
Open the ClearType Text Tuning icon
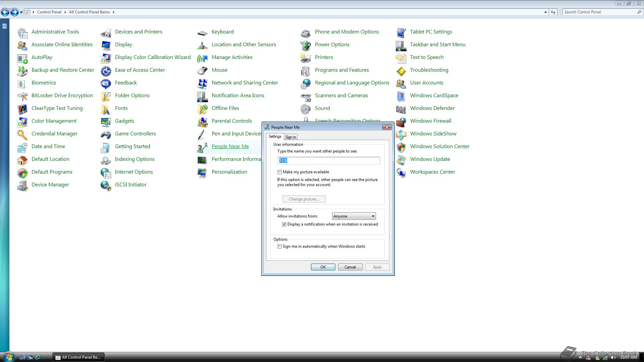[x=22, y=109]
